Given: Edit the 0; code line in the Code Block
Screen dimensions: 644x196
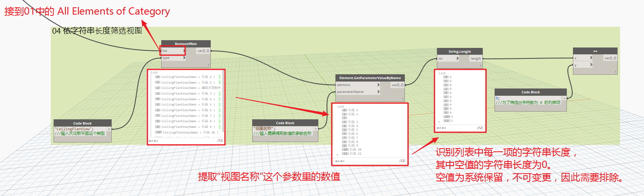Looking at the screenshot, I should pyautogui.click(x=497, y=98).
